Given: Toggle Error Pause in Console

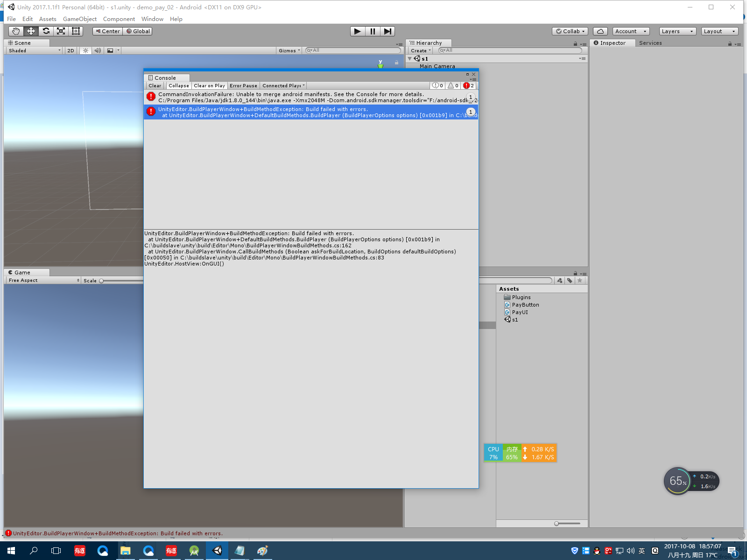Looking at the screenshot, I should click(x=243, y=85).
